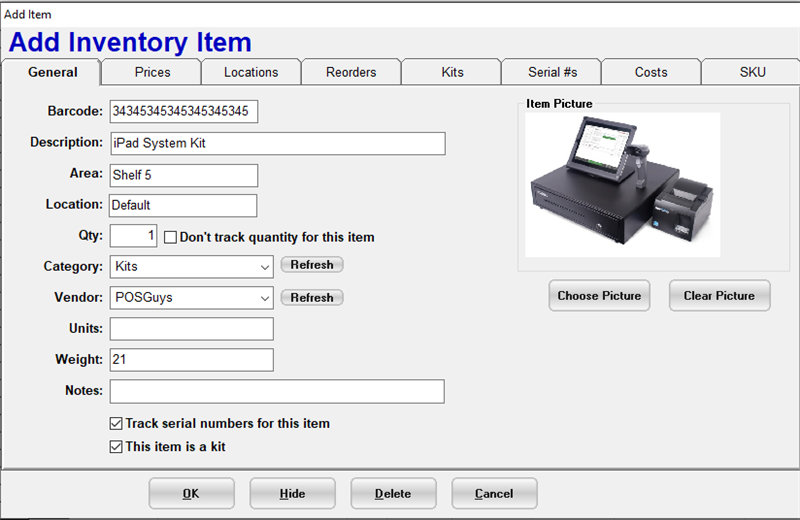Refresh the Category list

[x=312, y=265]
